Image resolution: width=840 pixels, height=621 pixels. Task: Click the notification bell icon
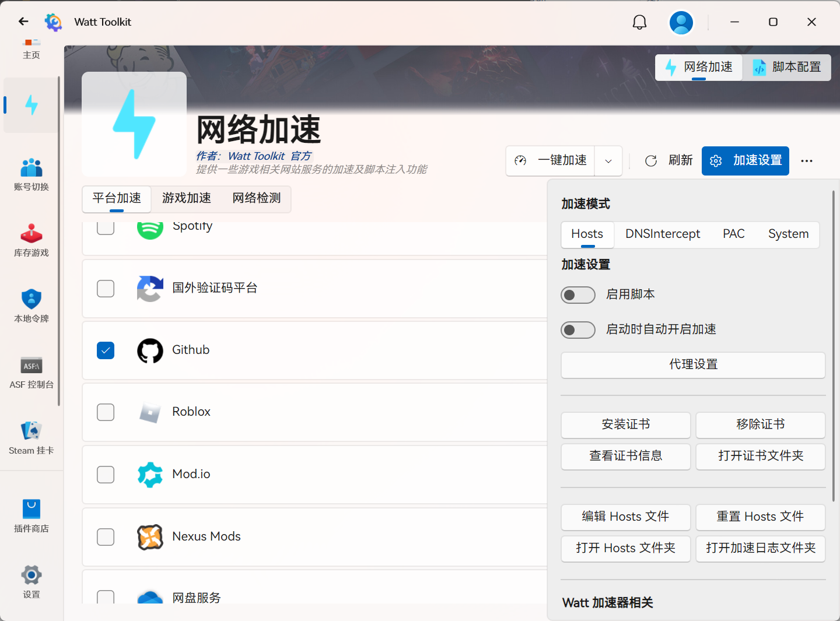tap(639, 22)
